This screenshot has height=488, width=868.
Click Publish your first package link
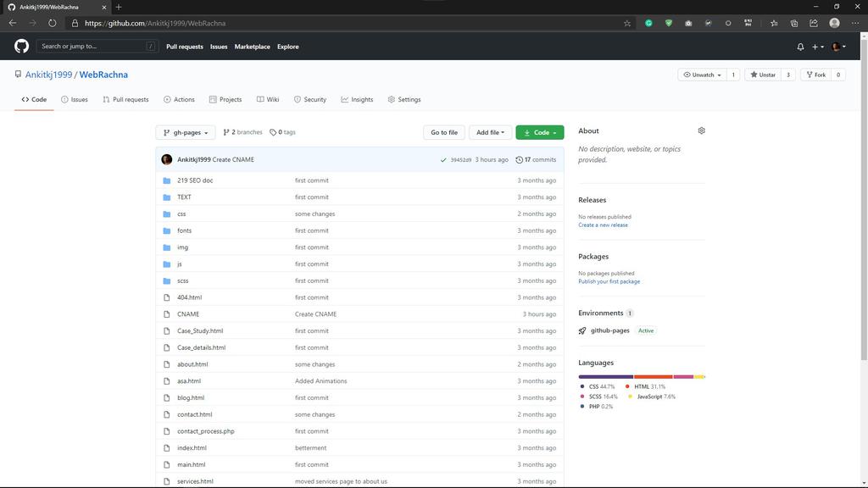(x=609, y=281)
